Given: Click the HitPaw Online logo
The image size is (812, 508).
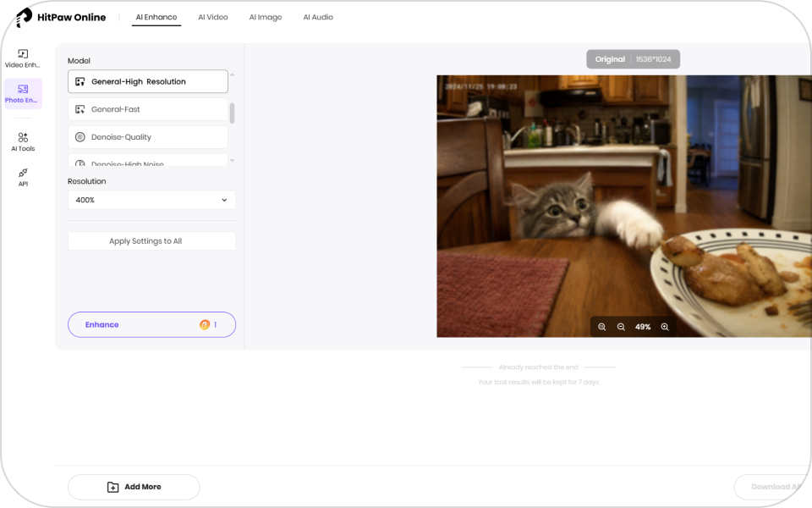Looking at the screenshot, I should coord(61,17).
